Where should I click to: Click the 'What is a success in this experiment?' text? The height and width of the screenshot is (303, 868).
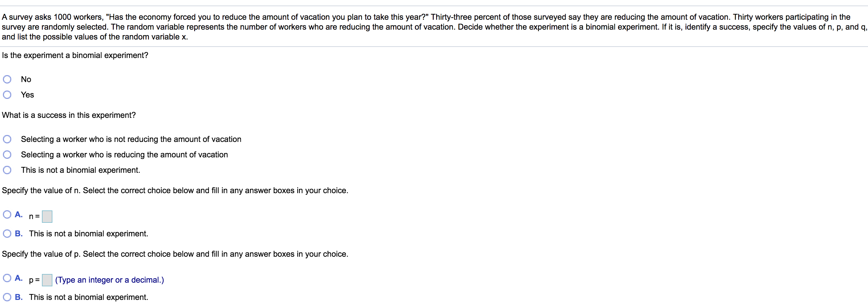69,115
